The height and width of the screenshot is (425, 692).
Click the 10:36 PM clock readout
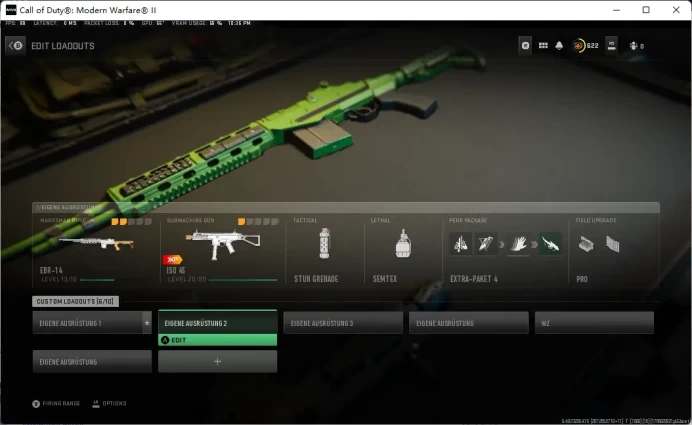pos(239,23)
